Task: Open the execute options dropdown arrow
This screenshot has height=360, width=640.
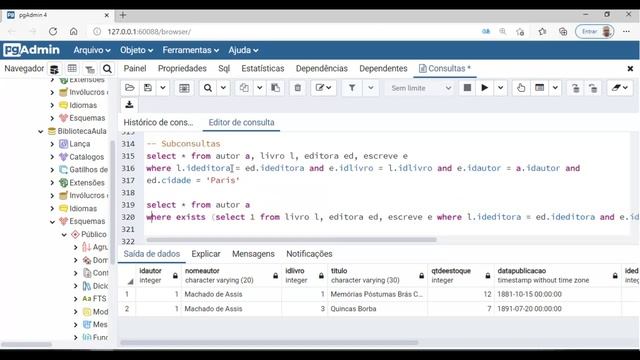Action: tap(500, 88)
